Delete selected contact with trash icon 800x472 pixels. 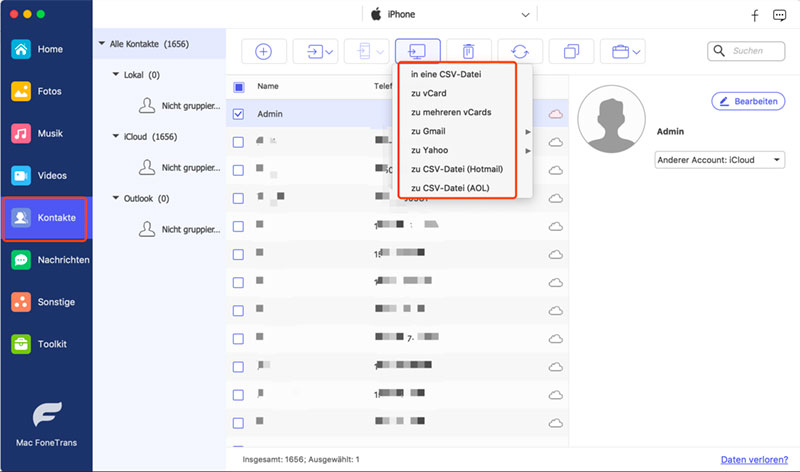click(x=468, y=52)
